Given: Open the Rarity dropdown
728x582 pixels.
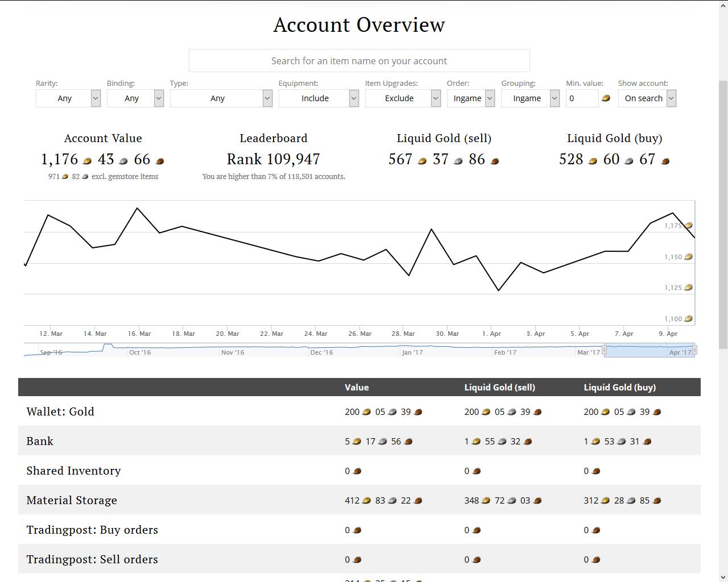Looking at the screenshot, I should tap(68, 98).
